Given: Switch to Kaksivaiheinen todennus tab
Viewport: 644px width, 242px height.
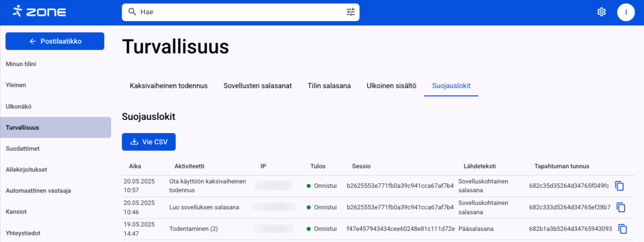Looking at the screenshot, I should [x=169, y=86].
